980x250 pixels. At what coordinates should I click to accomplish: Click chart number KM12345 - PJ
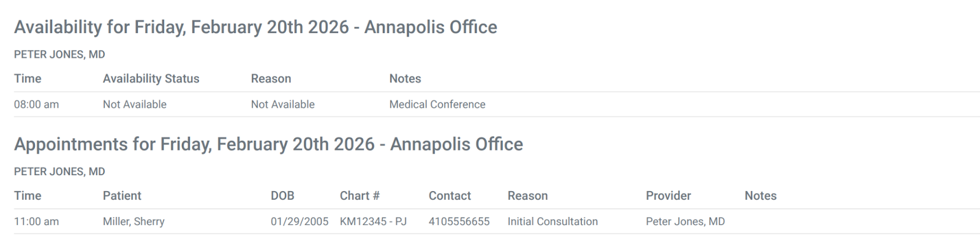(x=373, y=221)
